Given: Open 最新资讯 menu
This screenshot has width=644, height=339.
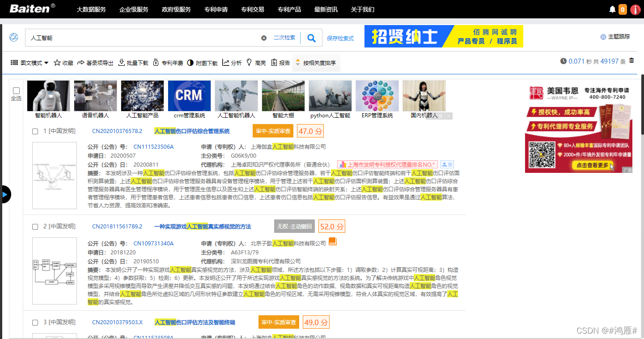Looking at the screenshot, I should coord(326,9).
